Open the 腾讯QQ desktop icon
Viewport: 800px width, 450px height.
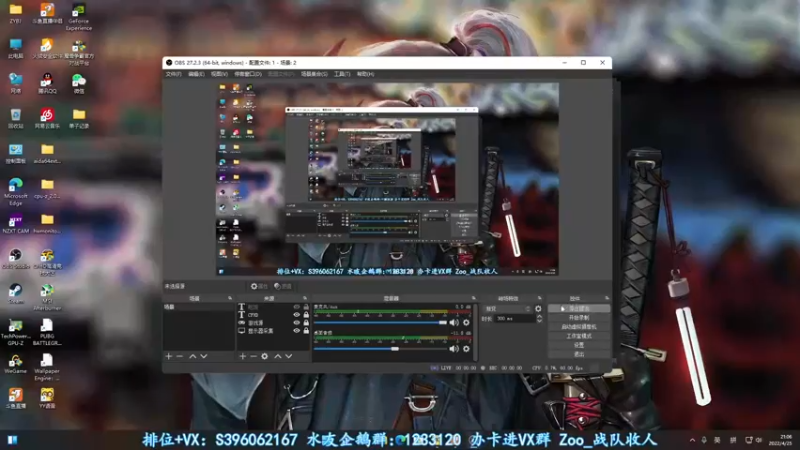click(47, 84)
